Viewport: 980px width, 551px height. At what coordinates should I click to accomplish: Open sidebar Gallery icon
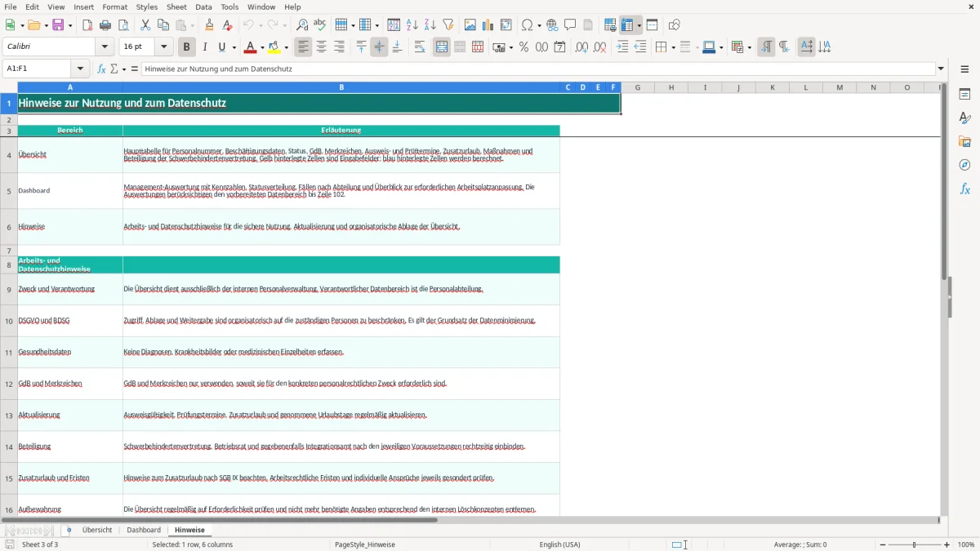pyautogui.click(x=964, y=141)
